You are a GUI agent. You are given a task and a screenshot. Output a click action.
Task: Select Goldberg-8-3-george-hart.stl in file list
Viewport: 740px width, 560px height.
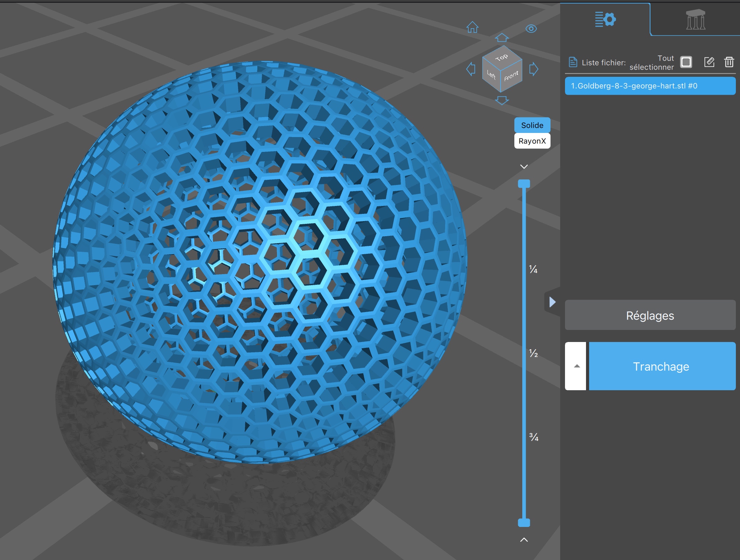point(650,86)
